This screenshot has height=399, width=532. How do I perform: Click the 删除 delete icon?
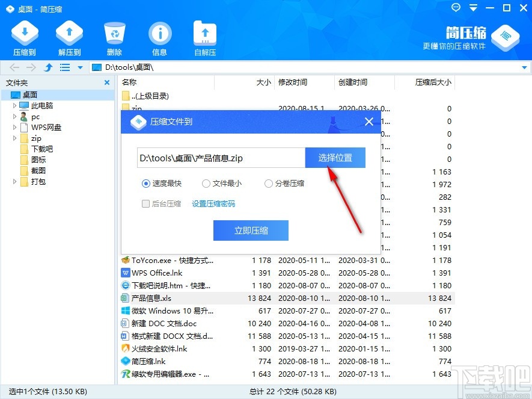pyautogui.click(x=114, y=36)
